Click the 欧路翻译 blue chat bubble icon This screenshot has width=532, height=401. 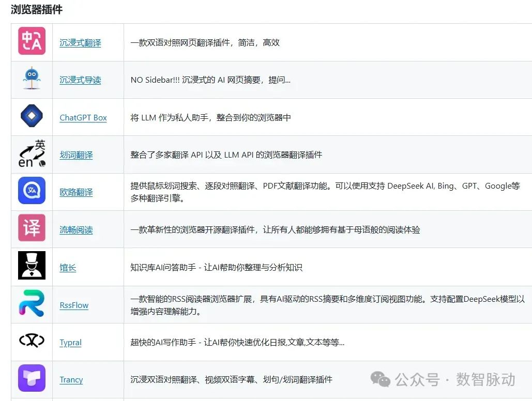[x=32, y=190]
